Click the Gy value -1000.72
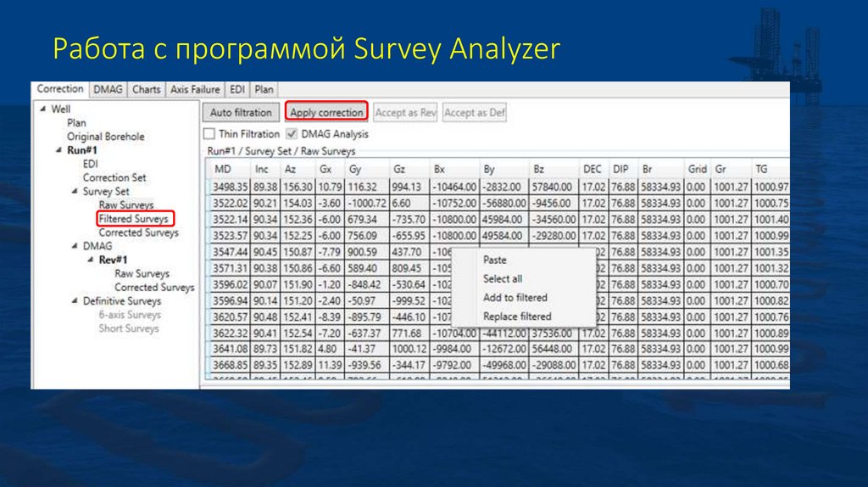868x487 pixels. tap(366, 204)
